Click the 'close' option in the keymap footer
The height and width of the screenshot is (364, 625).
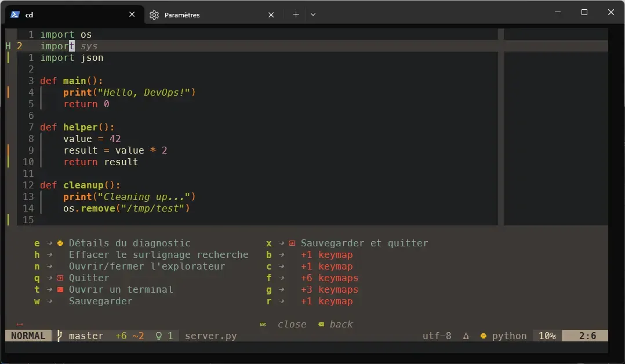pyautogui.click(x=292, y=324)
